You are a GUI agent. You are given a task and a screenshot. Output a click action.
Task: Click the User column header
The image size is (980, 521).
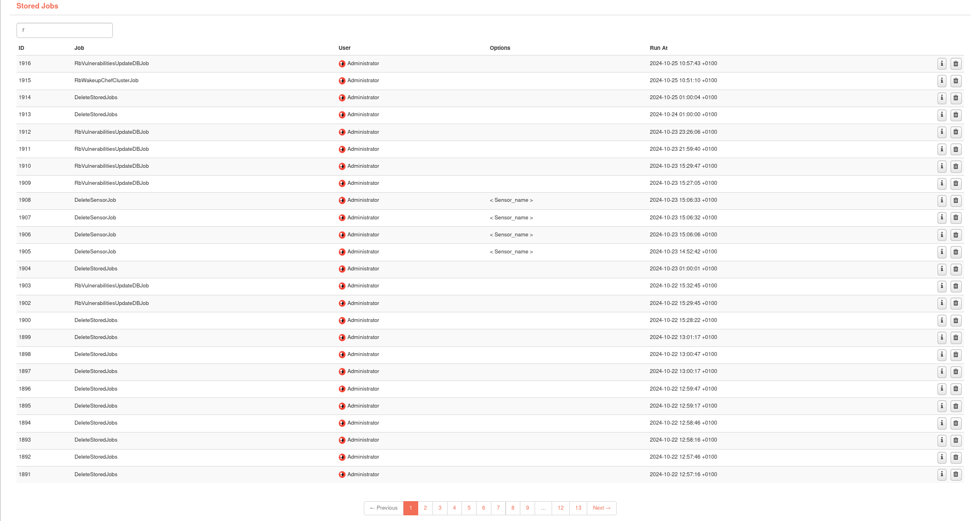point(345,48)
